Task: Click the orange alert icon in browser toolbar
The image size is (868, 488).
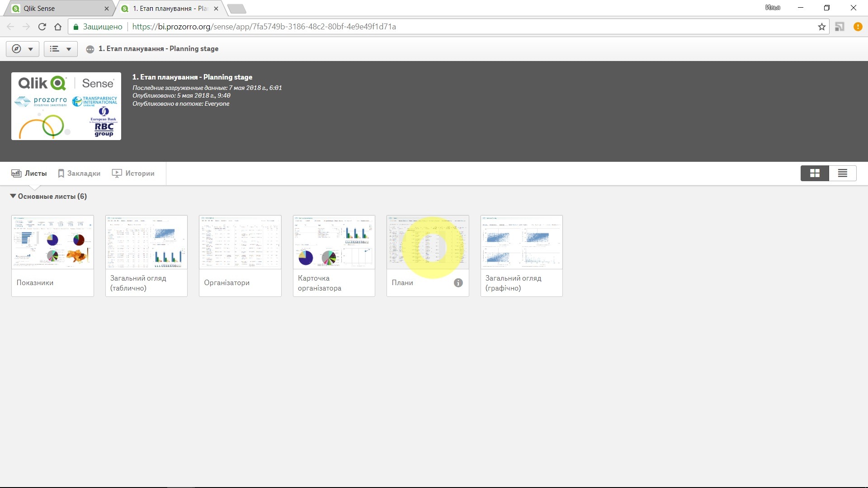Action: [858, 27]
